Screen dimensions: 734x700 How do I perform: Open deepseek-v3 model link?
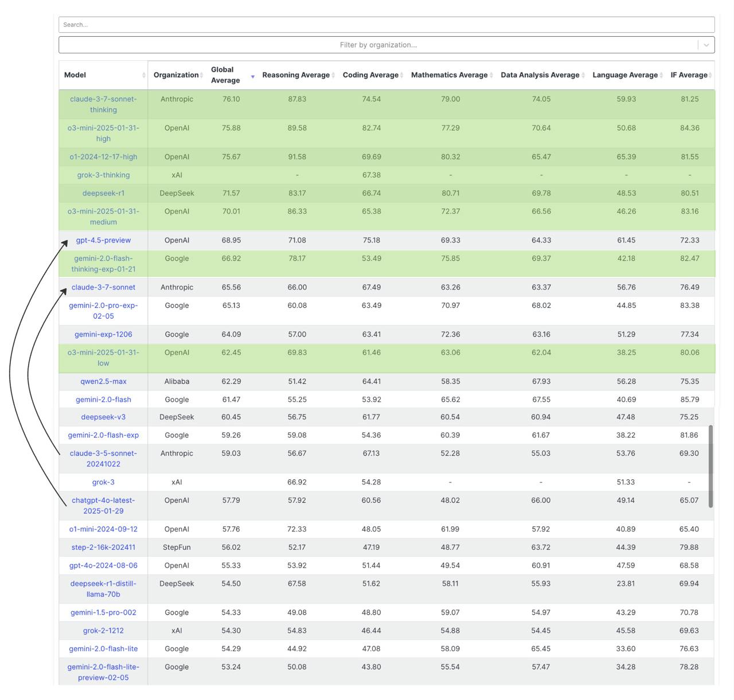(103, 417)
